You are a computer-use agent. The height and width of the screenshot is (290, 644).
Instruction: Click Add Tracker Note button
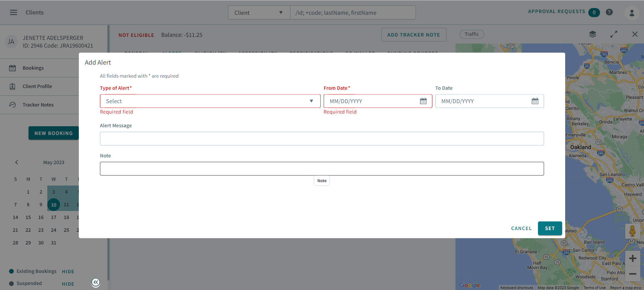pyautogui.click(x=414, y=35)
